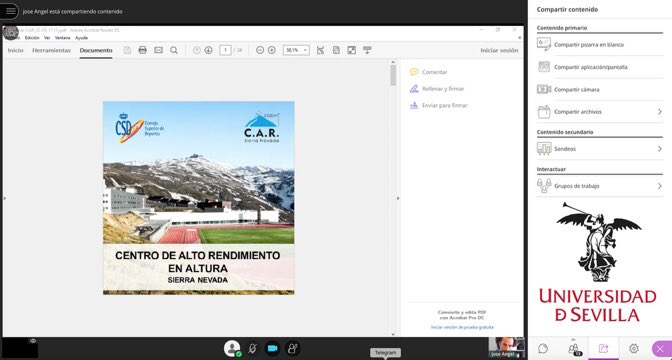This screenshot has height=360, width=672.
Task: Click the document vertical scrollbar thumb
Action: [x=393, y=75]
